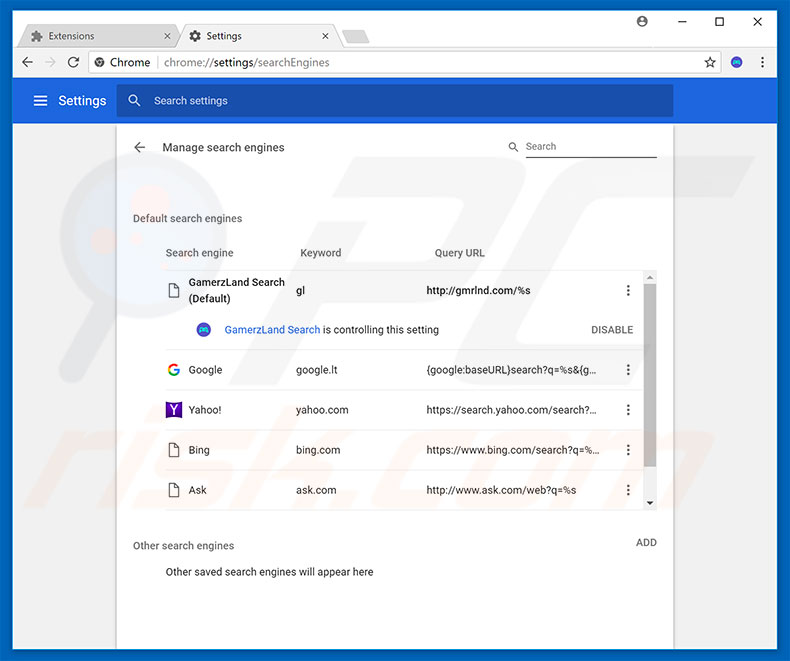Click the page icon beside Bing
This screenshot has width=790, height=661.
click(x=174, y=450)
